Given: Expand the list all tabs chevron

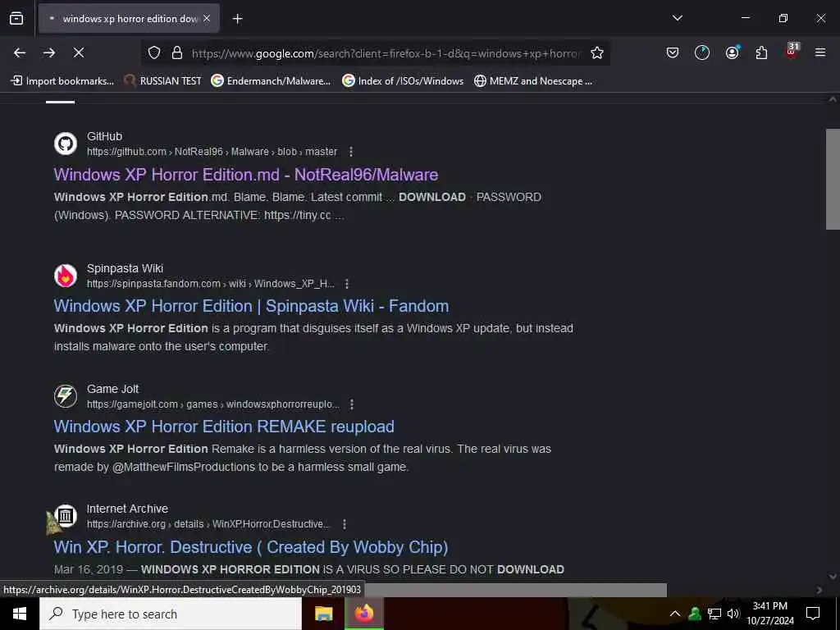Looking at the screenshot, I should coord(677,18).
